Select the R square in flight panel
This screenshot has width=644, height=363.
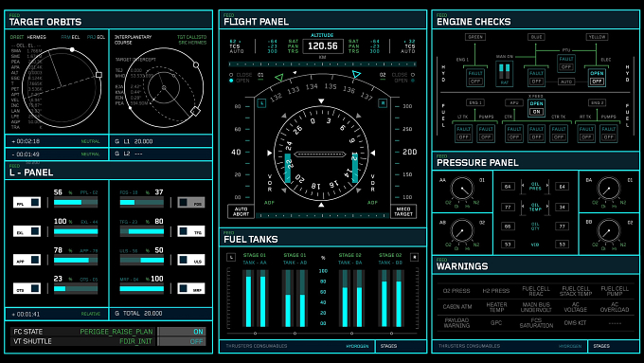(383, 103)
